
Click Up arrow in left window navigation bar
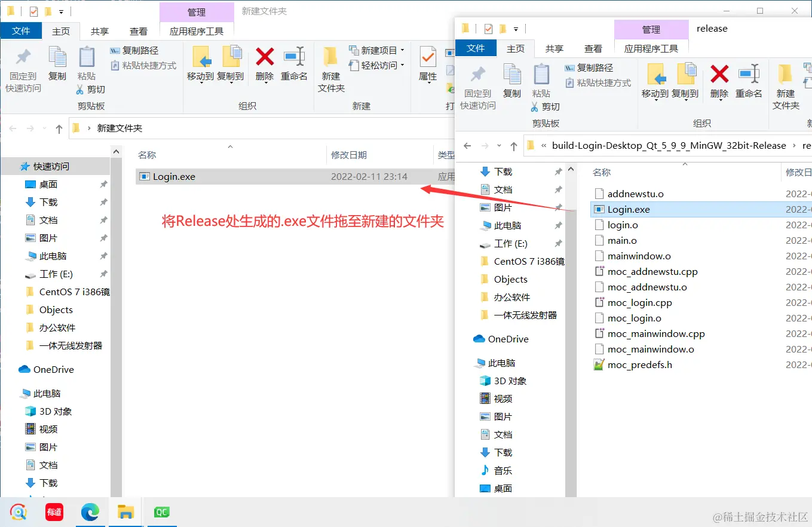(x=59, y=128)
